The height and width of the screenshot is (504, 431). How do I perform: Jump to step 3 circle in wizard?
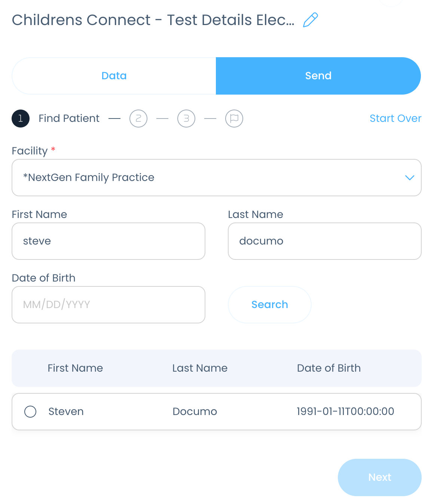[186, 119]
